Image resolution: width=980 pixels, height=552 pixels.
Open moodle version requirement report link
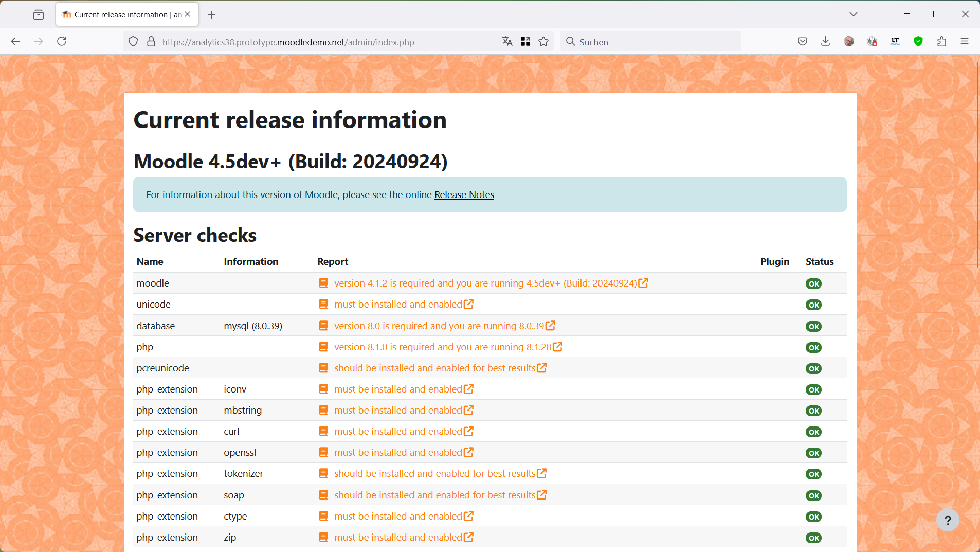pos(491,283)
